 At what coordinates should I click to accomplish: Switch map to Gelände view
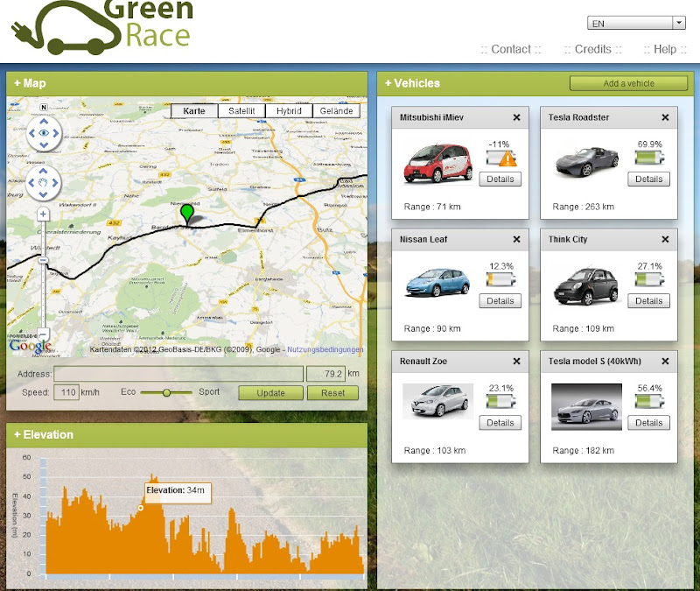pos(336,111)
